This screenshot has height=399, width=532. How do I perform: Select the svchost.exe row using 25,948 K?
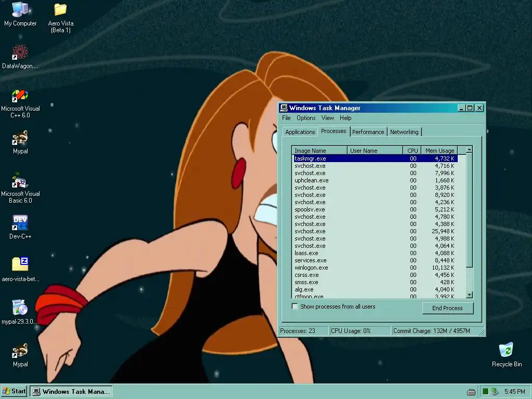[x=375, y=231]
